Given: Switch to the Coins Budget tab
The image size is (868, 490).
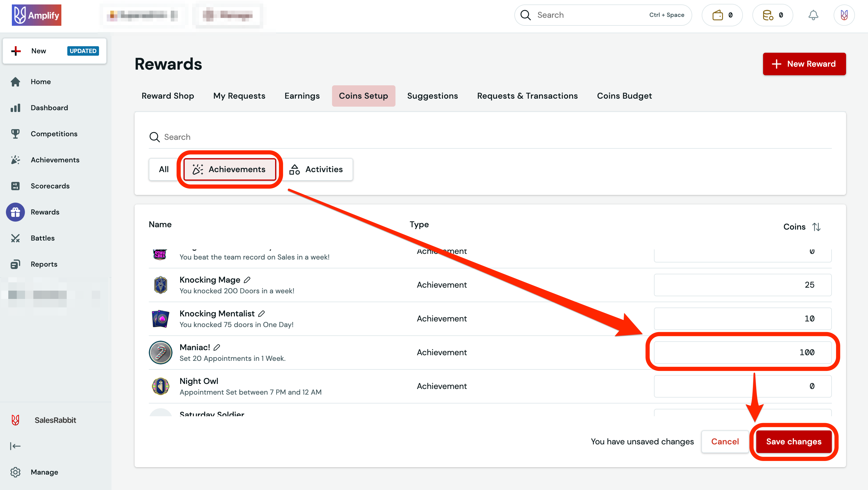Looking at the screenshot, I should [624, 96].
